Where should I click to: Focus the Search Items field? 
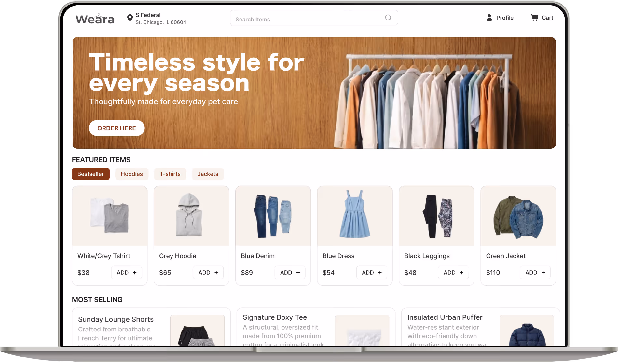click(x=314, y=18)
